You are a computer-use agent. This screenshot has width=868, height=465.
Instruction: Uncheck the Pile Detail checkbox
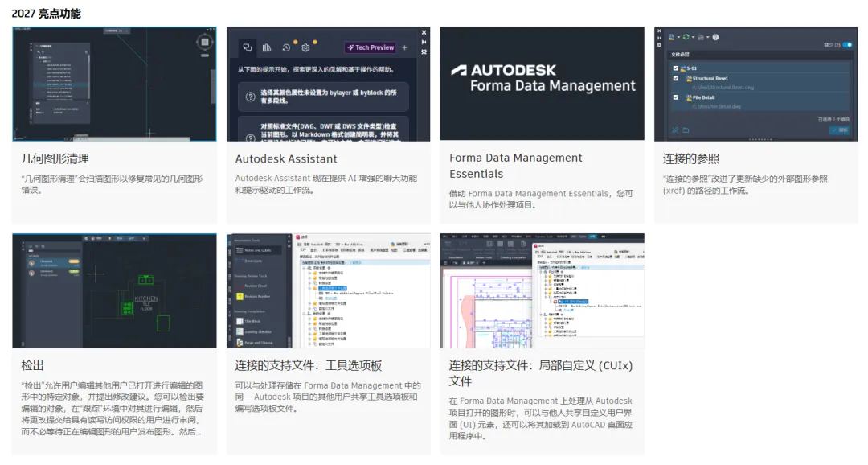click(x=675, y=97)
